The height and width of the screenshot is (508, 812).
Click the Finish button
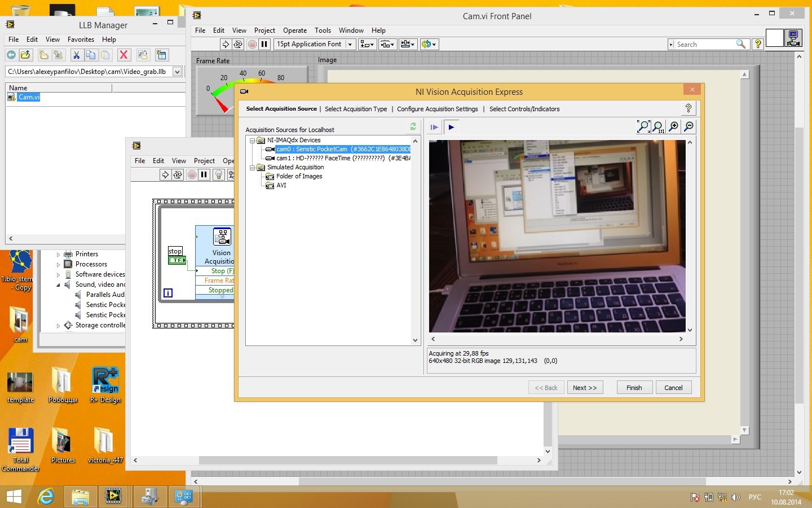[x=634, y=388]
